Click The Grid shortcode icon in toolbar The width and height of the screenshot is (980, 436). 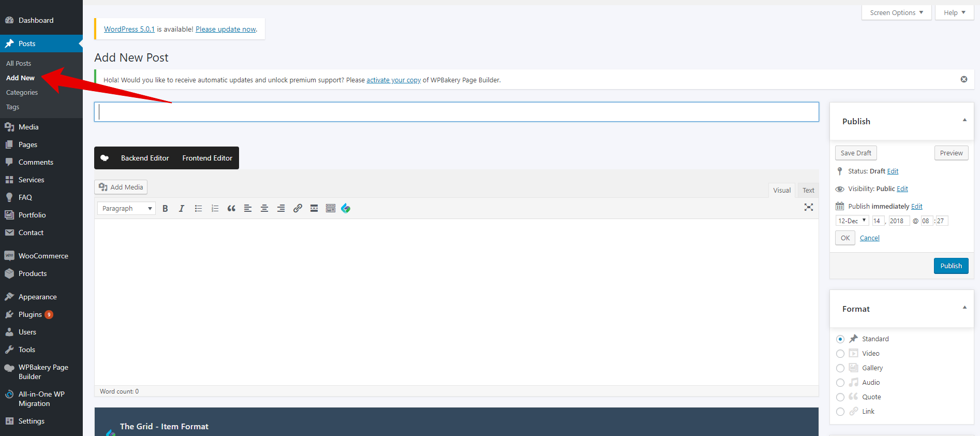[x=346, y=208]
